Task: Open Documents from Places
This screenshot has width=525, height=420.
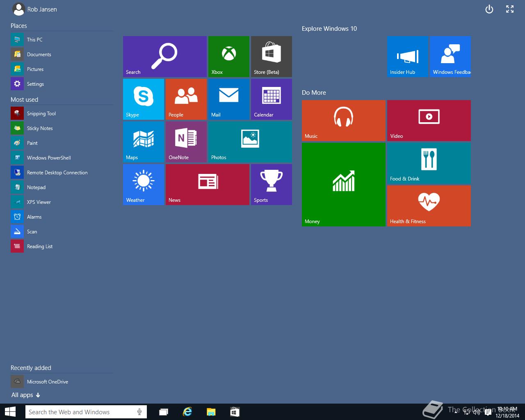Action: [x=62, y=55]
